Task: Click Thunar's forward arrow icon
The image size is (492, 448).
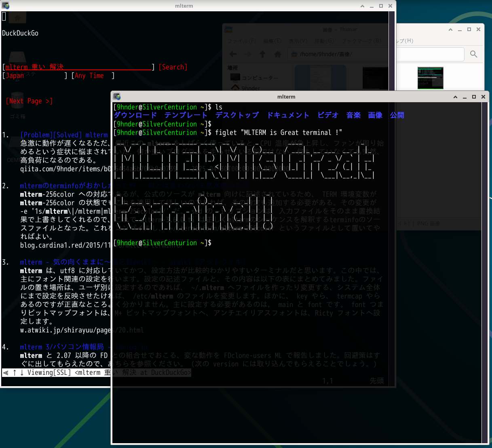Action: [x=247, y=54]
